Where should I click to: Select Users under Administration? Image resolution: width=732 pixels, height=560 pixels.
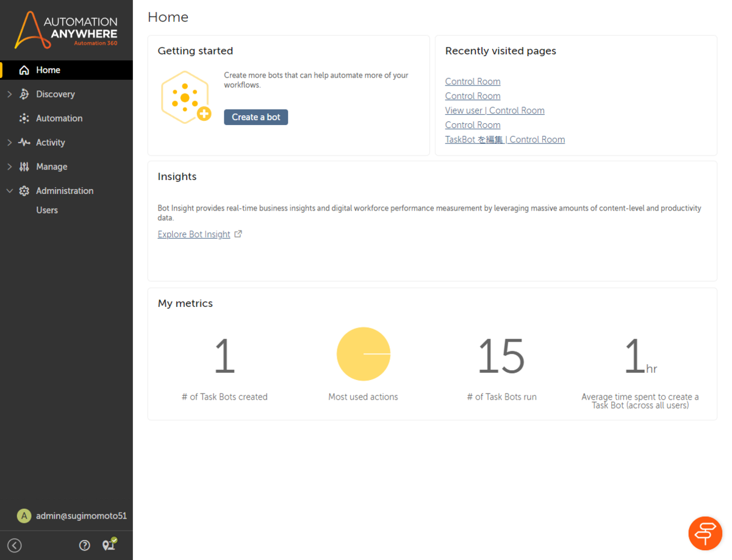coord(47,210)
